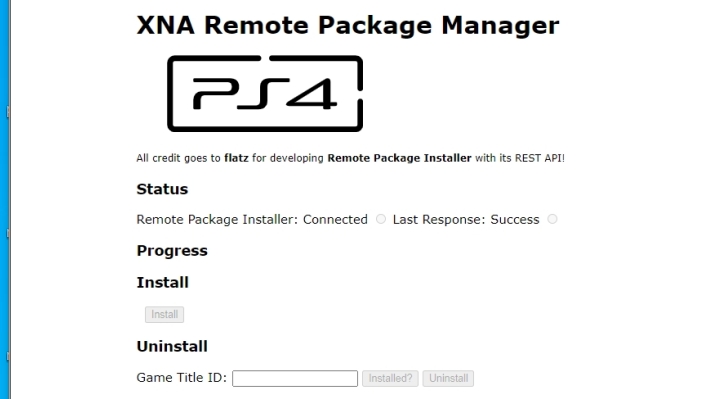The image size is (710, 399).
Task: Click the Uninstall section heading
Action: [172, 346]
